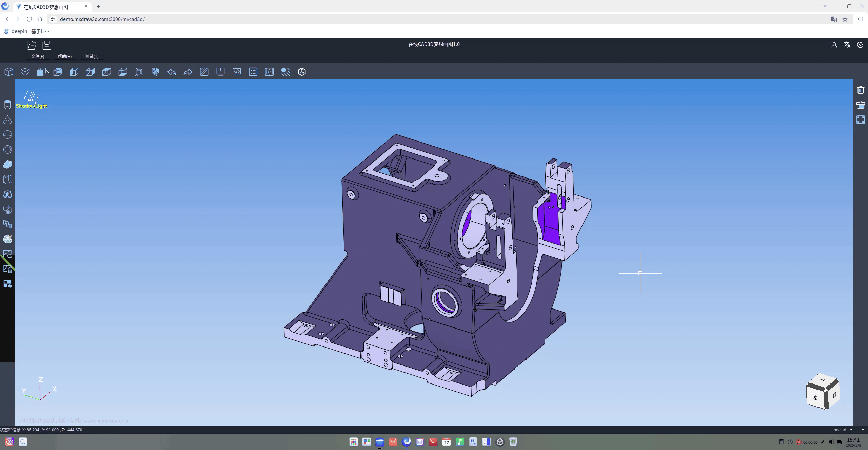This screenshot has height=450, width=868.
Task: Create a torus ring from the left sidebar
Action: pyautogui.click(x=7, y=150)
